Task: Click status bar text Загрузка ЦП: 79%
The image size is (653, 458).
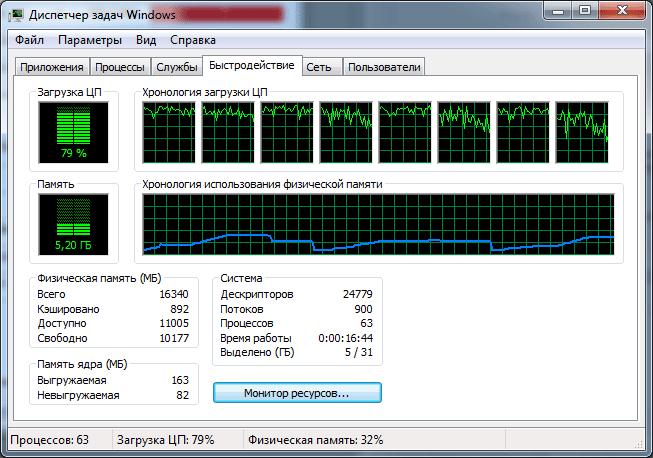Action: (x=165, y=440)
